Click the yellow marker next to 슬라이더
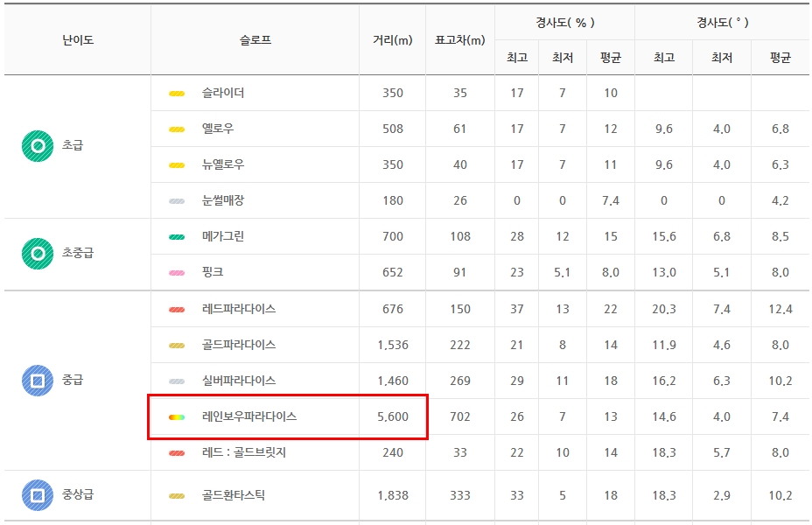Screen dimensions: 812x525 (177, 94)
